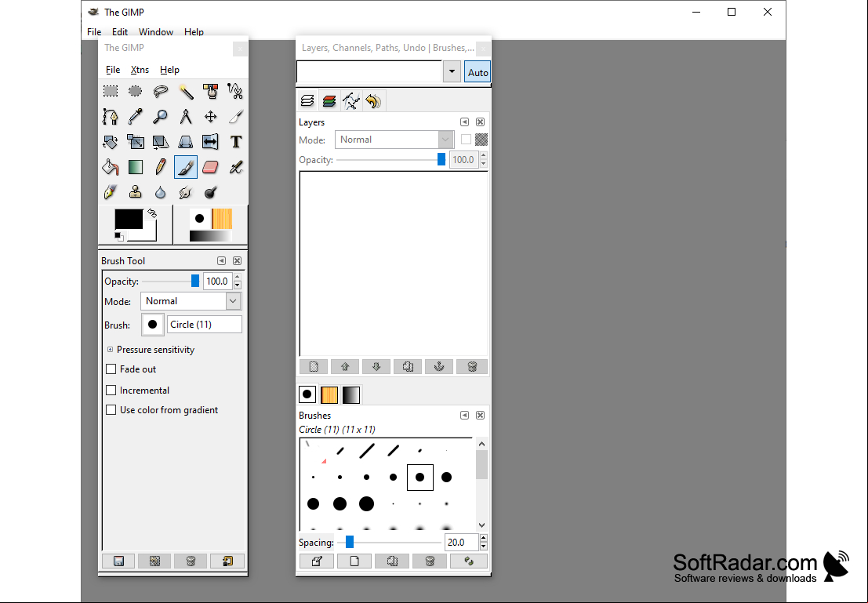
Task: Enable the Incremental checkbox
Action: 111,390
